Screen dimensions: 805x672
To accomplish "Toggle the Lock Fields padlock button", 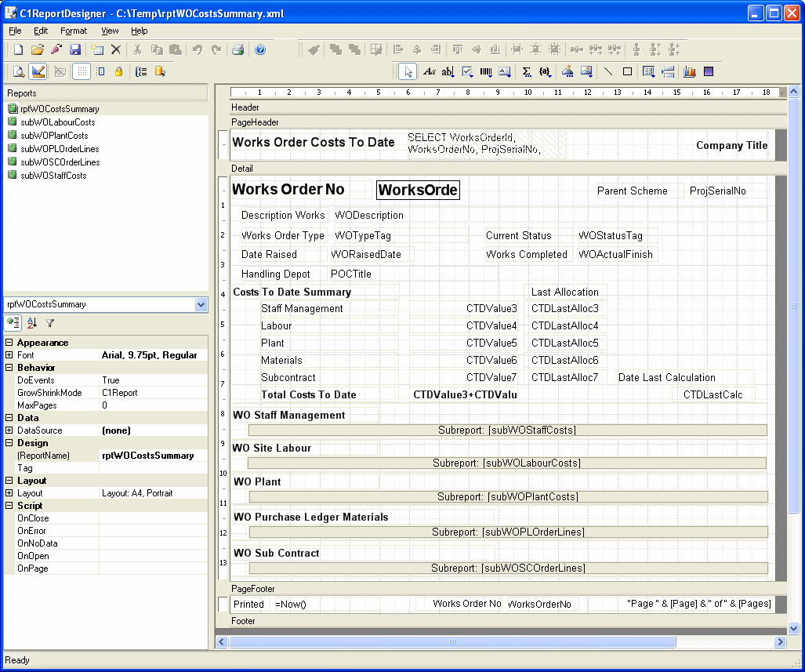I will (118, 71).
